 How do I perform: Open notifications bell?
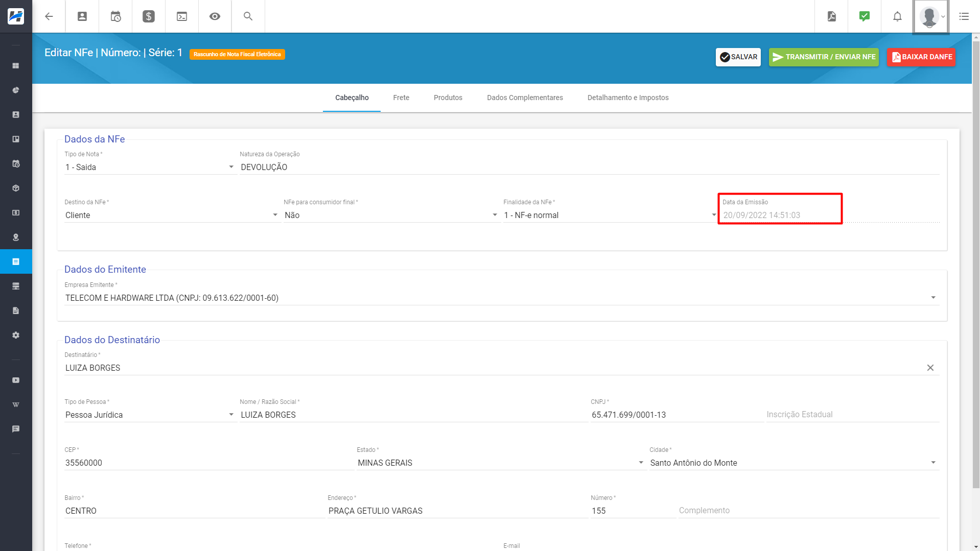(897, 16)
